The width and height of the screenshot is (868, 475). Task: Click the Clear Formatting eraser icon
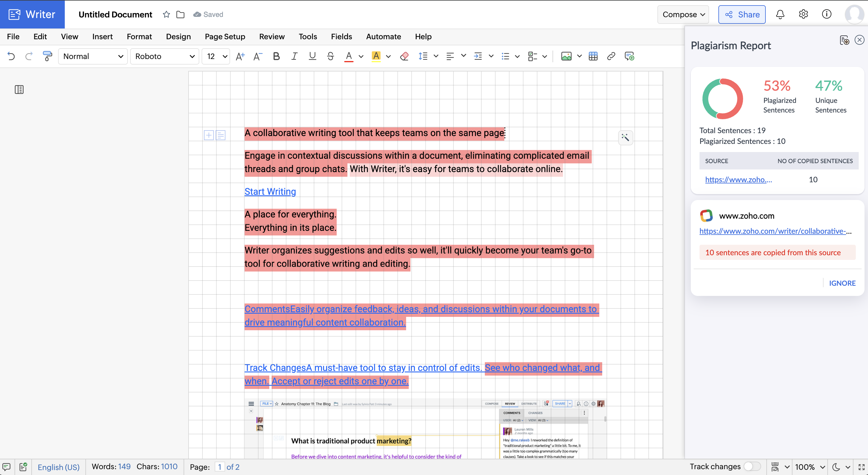404,56
